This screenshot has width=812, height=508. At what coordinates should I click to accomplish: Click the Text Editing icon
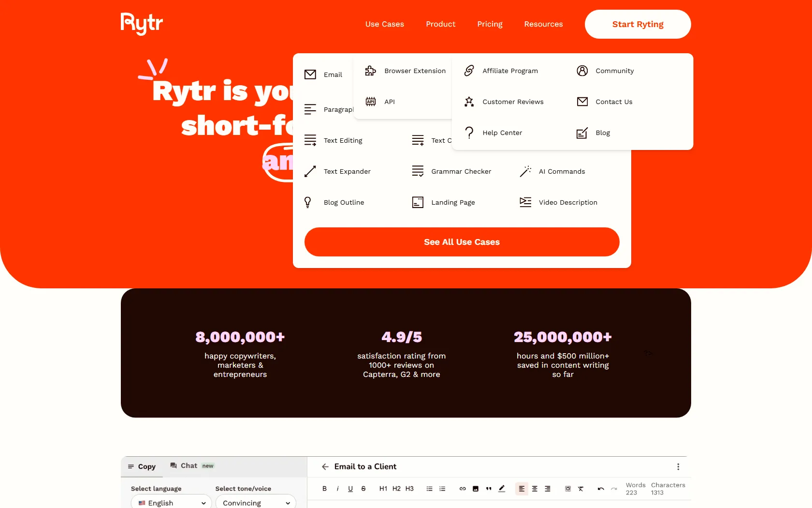tap(310, 140)
